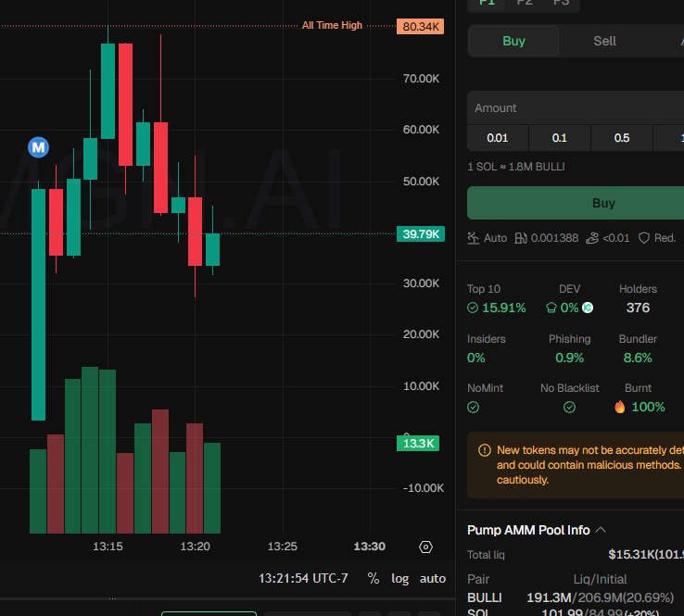The width and height of the screenshot is (684, 616).
Task: Click the 13:21:54 UTC-7 timezone selector
Action: [x=303, y=579]
